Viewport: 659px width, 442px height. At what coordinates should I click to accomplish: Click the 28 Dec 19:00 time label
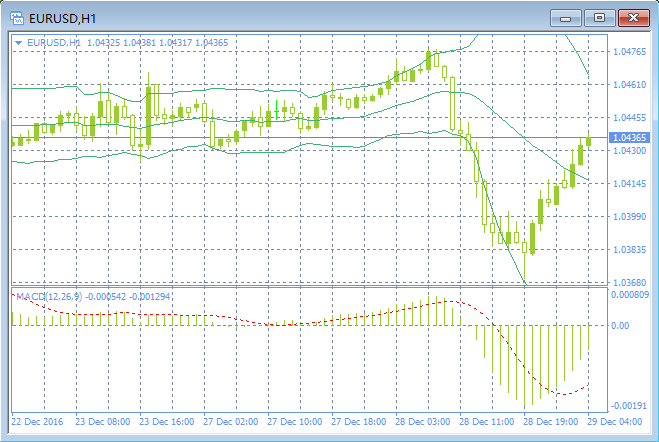tap(551, 421)
